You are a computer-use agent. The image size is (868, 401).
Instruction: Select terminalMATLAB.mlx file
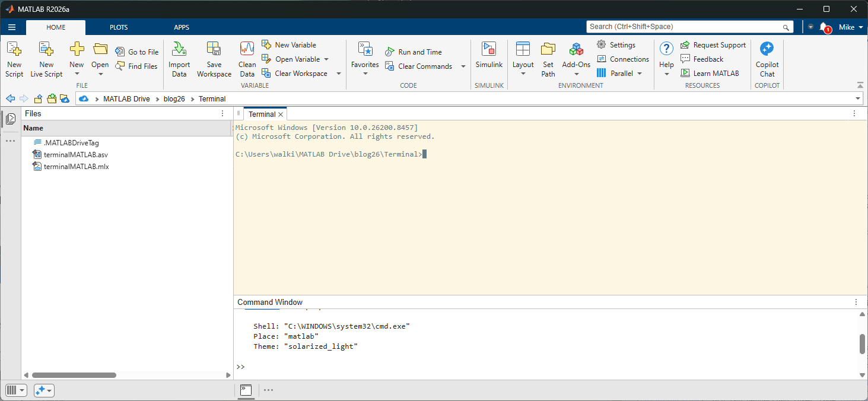click(x=76, y=167)
